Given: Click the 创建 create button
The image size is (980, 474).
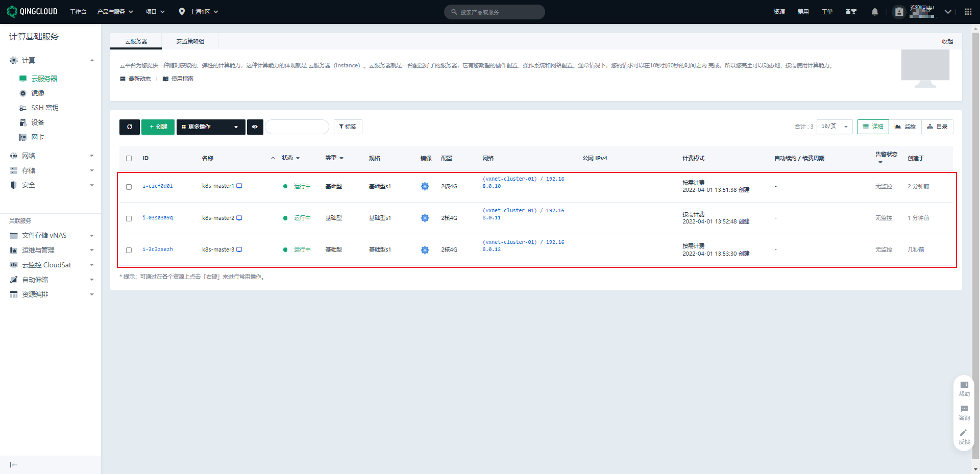Looking at the screenshot, I should click(158, 127).
